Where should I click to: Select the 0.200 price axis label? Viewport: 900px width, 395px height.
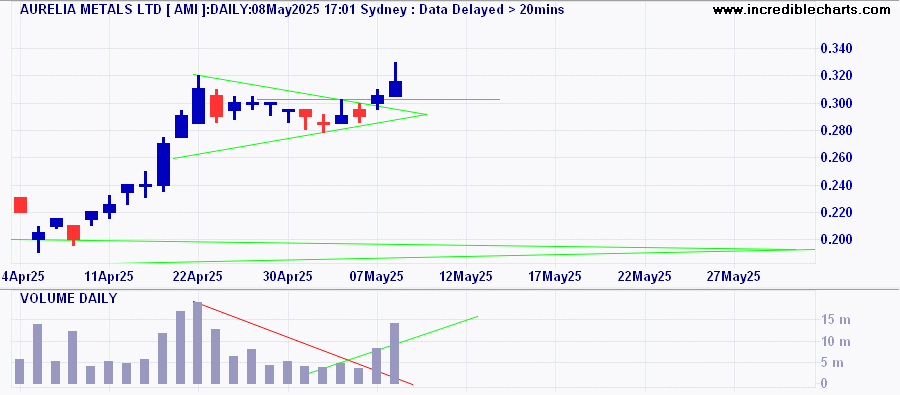pyautogui.click(x=836, y=239)
